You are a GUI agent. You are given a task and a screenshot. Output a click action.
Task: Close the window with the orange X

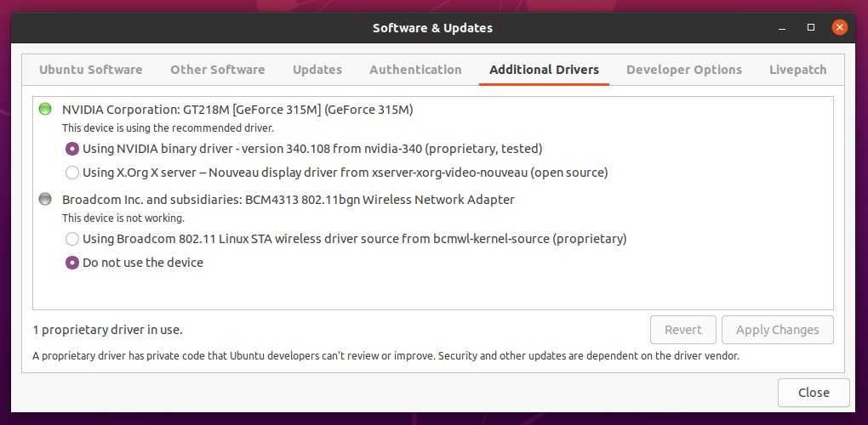click(x=840, y=28)
